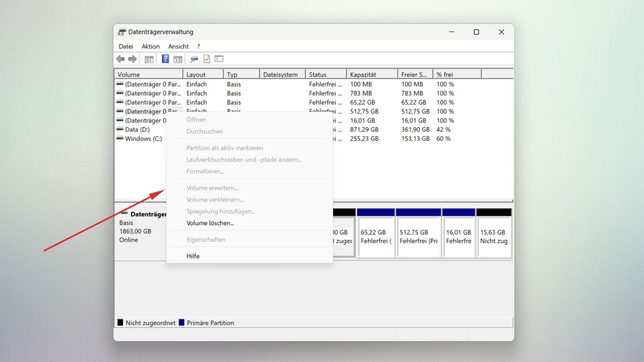This screenshot has height=362, width=644.
Task: Choose 'Volume löschen...' in context menu
Action: point(210,223)
